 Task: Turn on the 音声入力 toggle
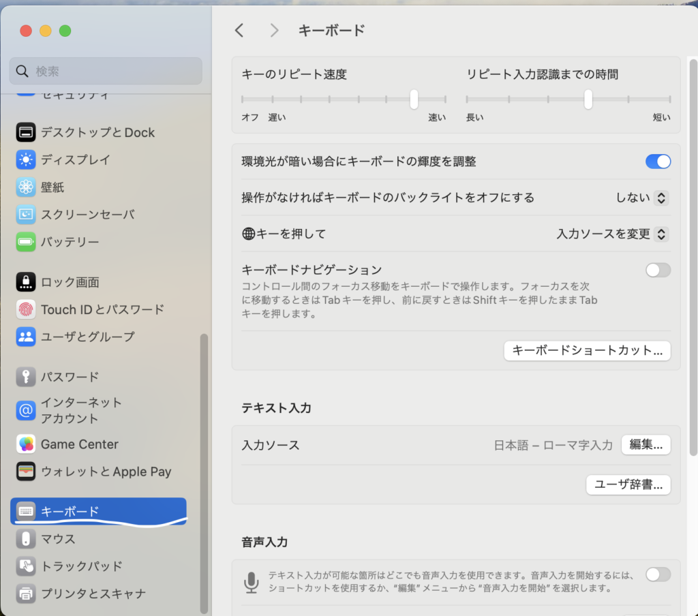658,574
